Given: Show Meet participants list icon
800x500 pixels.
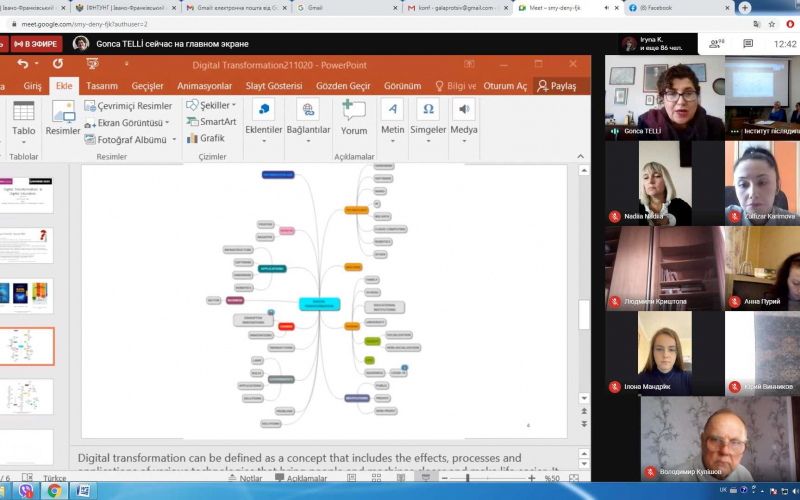Looking at the screenshot, I should tap(717, 44).
